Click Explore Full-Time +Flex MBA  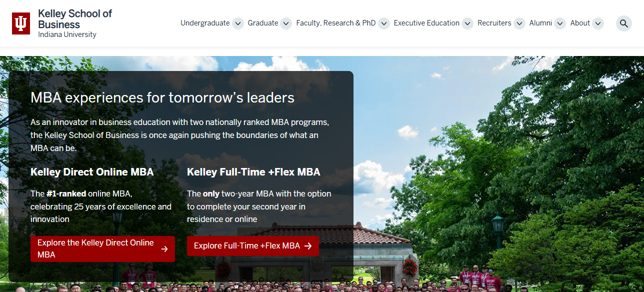click(252, 245)
